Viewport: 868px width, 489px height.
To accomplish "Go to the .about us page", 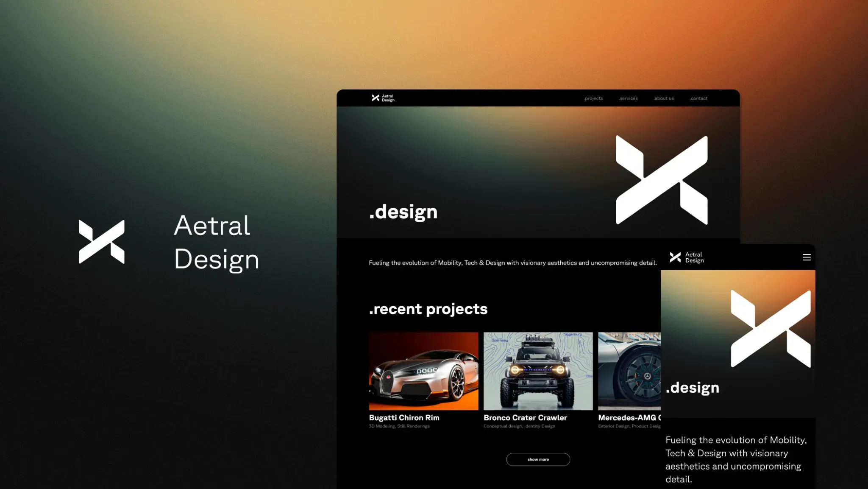I will point(663,98).
